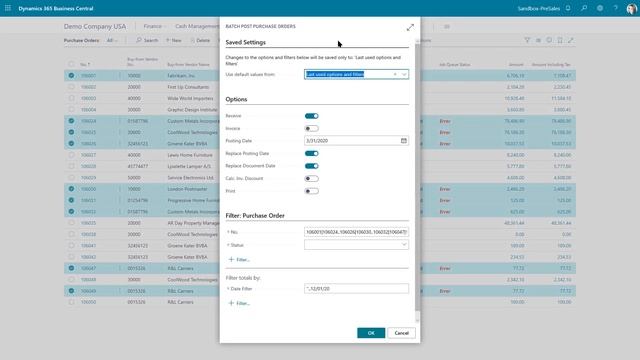Click the filter funnel icon in Purchase Orders page
Screen dimensions: 640x360
[x=527, y=40]
